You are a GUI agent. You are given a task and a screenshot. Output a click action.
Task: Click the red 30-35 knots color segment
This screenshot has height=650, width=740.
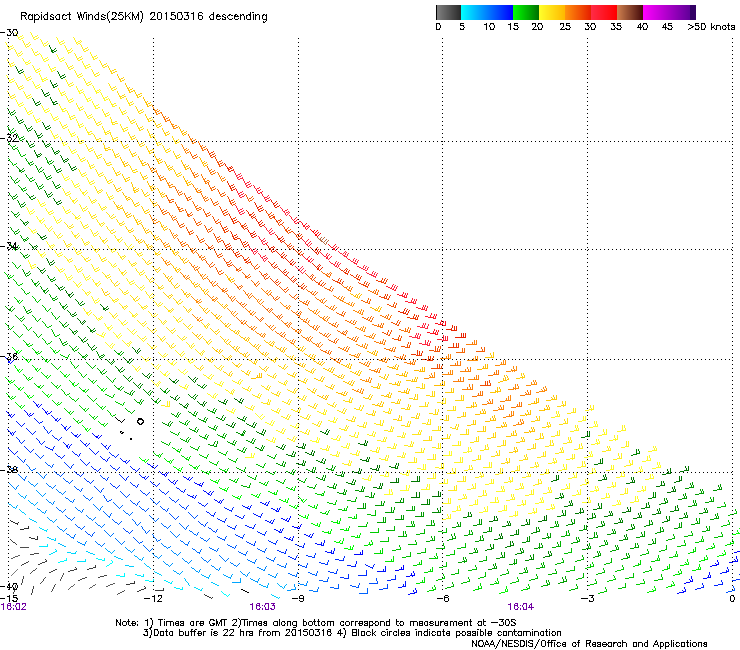pos(604,12)
